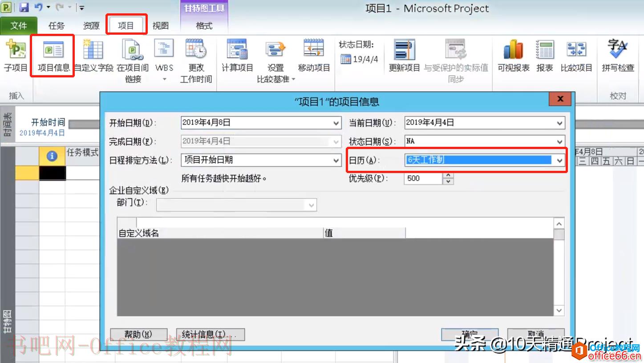This screenshot has height=363, width=644.
Task: Click the OK (确定) button
Action: click(470, 335)
